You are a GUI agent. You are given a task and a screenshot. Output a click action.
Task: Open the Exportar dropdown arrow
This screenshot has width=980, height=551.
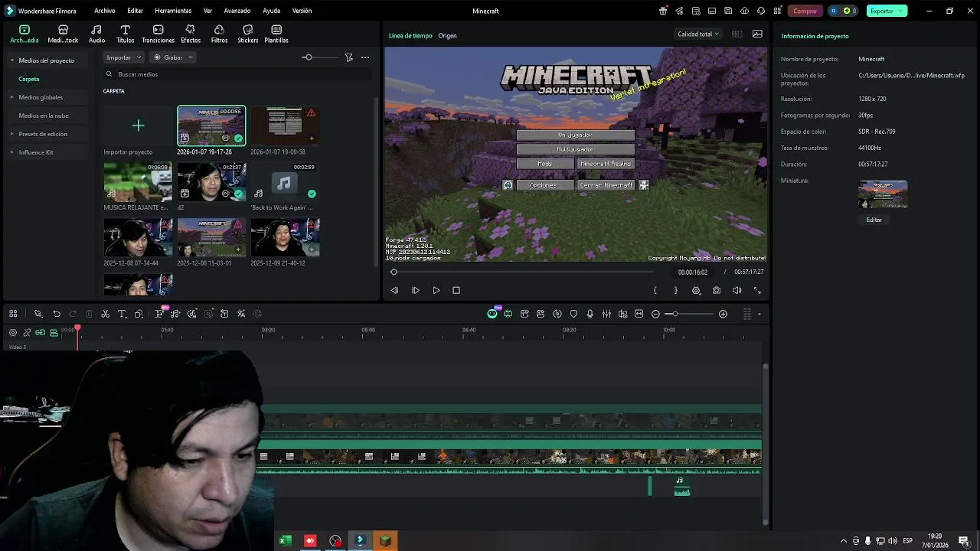tap(902, 11)
